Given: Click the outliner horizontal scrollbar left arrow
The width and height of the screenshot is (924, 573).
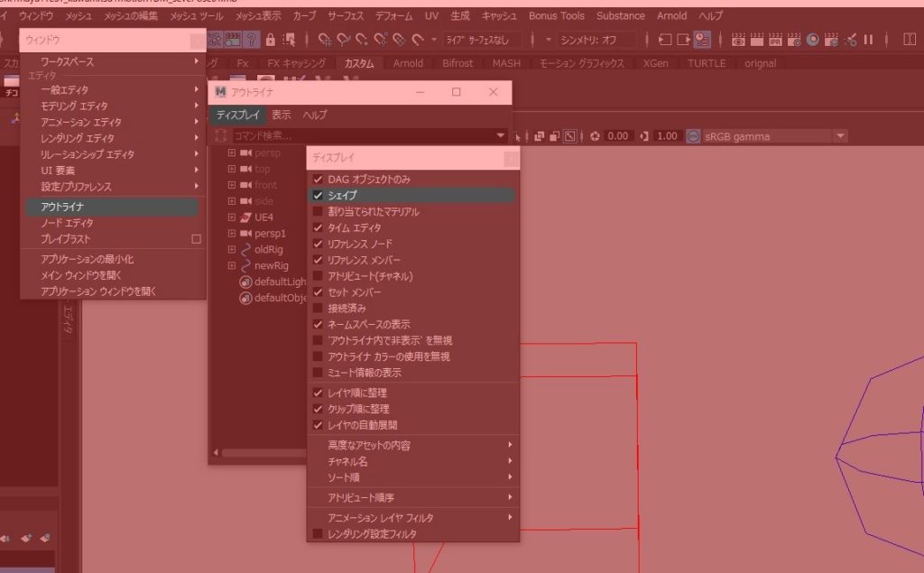Looking at the screenshot, I should (x=216, y=453).
